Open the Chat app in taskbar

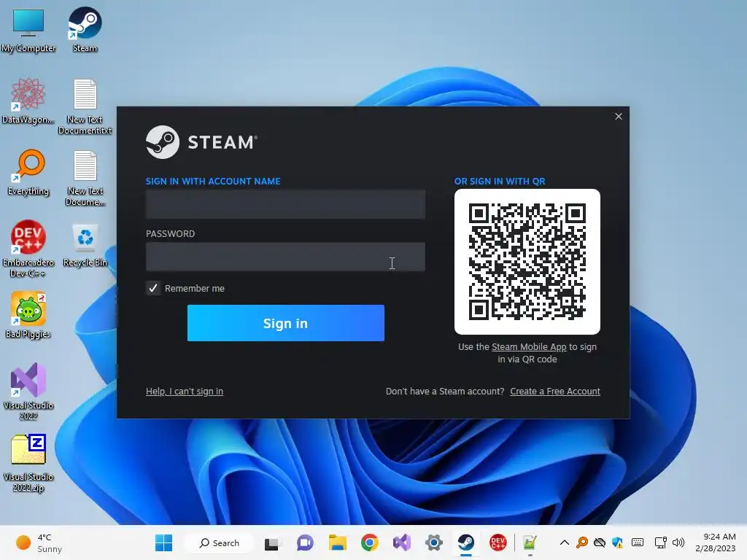[305, 542]
